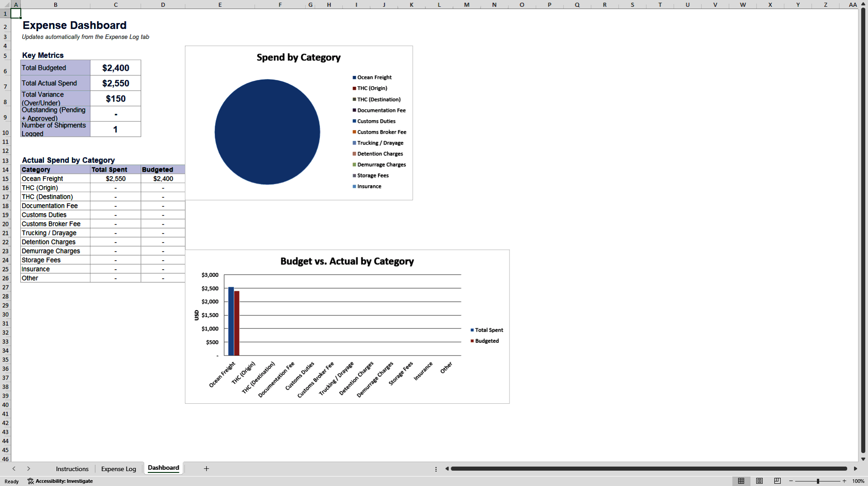The width and height of the screenshot is (868, 486).
Task: Click the Spend by Category chart title
Action: [298, 57]
